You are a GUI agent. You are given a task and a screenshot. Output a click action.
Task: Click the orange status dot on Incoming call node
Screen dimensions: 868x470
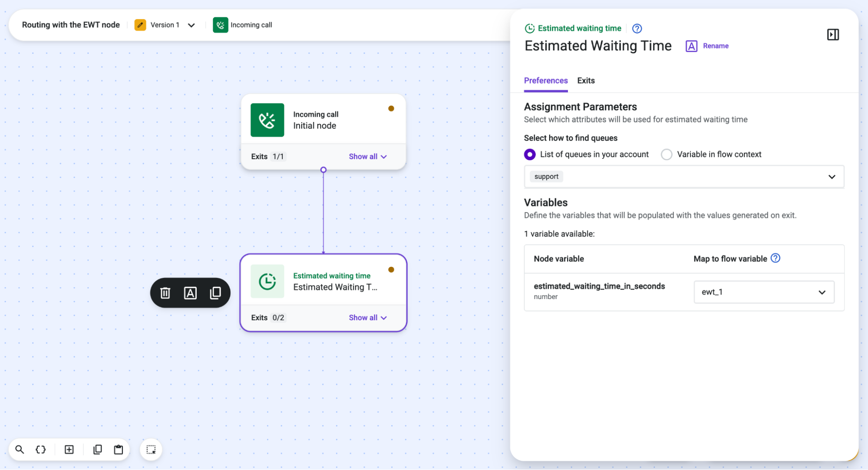point(391,108)
